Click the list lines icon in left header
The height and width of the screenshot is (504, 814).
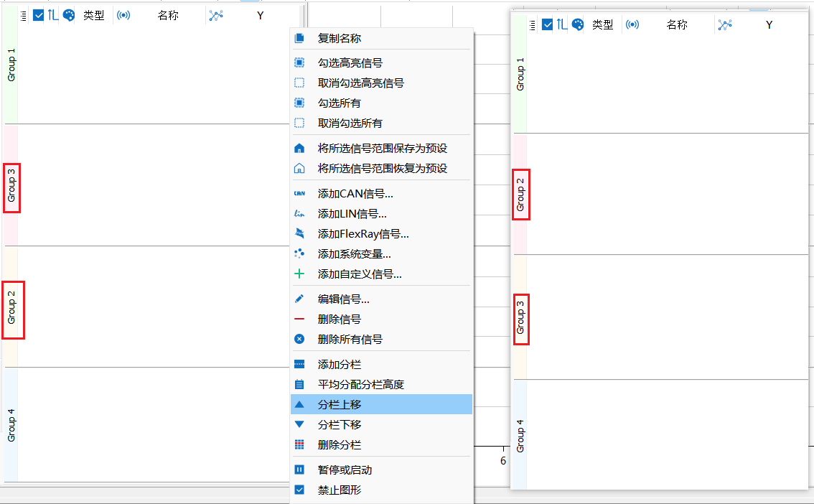(24, 16)
